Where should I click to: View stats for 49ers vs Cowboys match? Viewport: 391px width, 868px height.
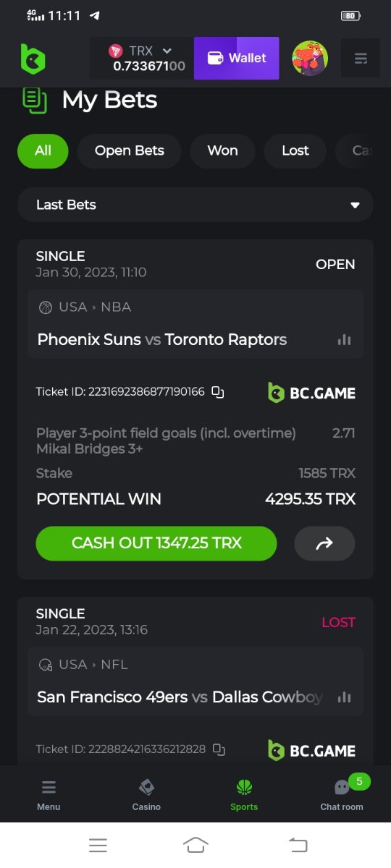coord(344,697)
